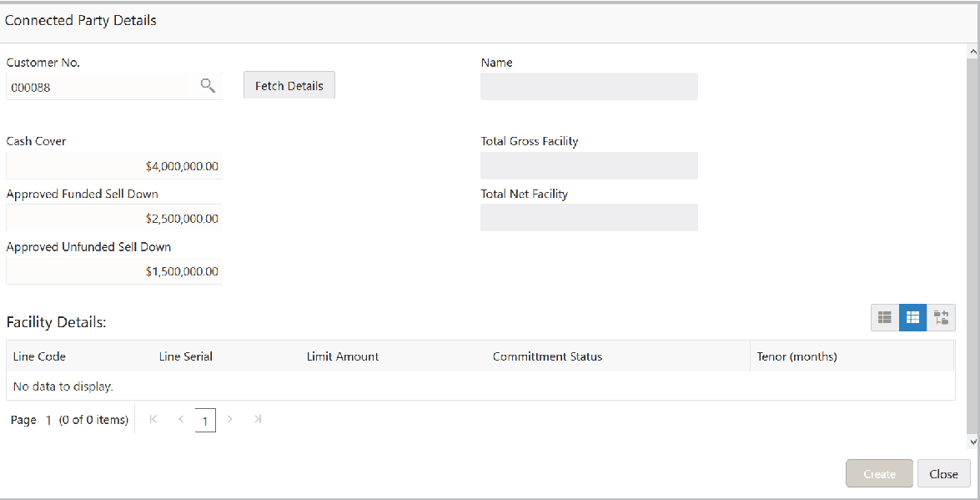Click the scrollbar down arrow

(x=972, y=442)
